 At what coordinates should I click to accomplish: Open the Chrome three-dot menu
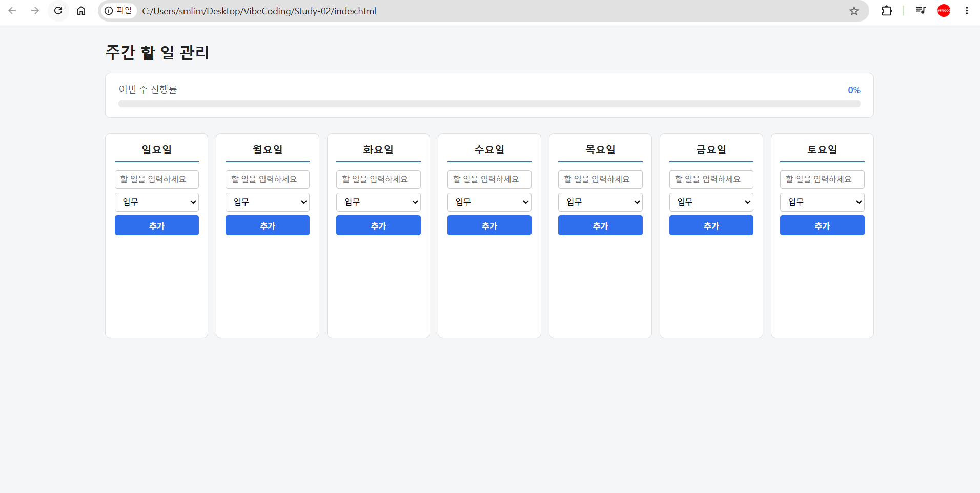tap(967, 11)
